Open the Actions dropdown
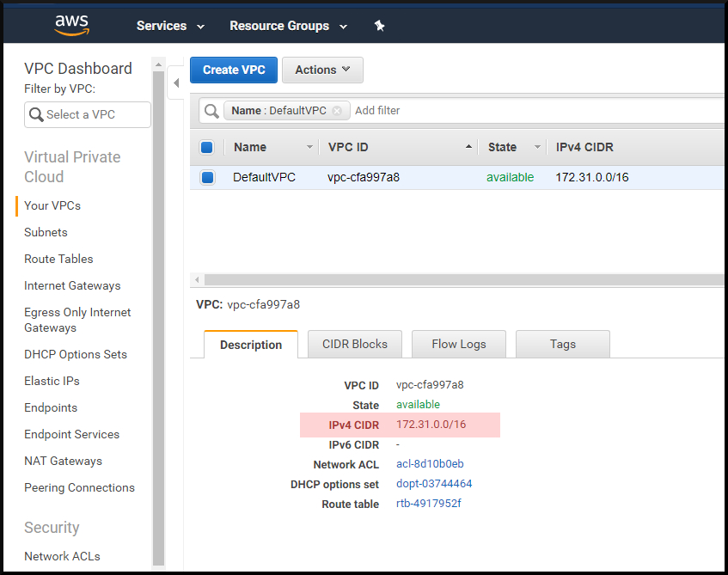Viewport: 728px width, 575px height. [322, 70]
